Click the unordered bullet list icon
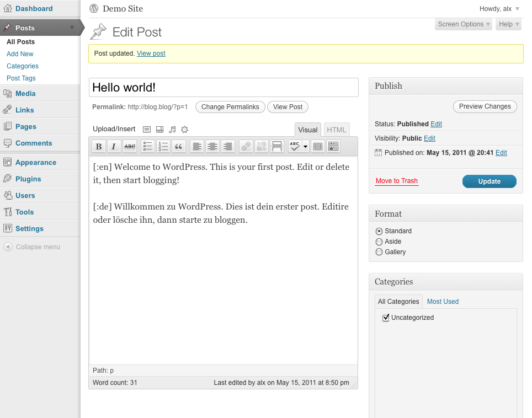The height and width of the screenshot is (418, 532). (x=147, y=147)
